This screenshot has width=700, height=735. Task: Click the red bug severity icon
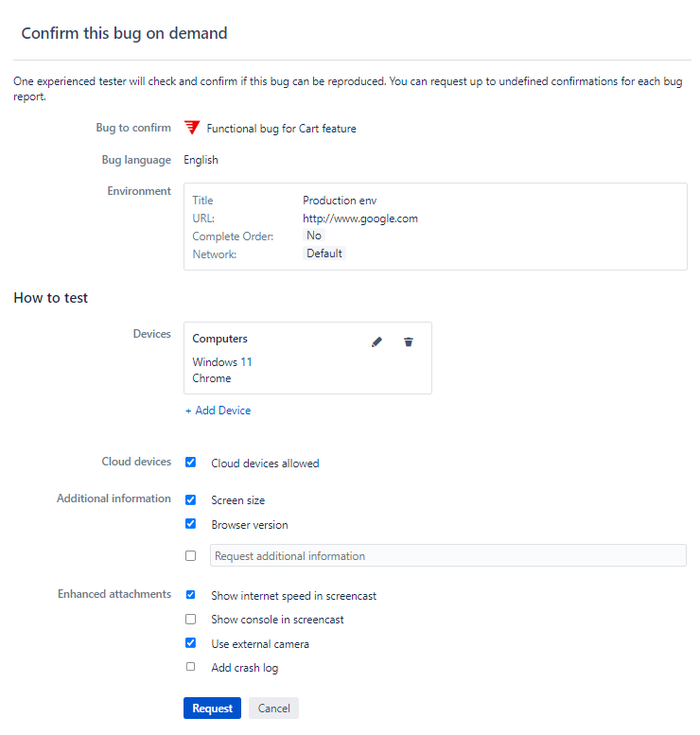click(192, 128)
